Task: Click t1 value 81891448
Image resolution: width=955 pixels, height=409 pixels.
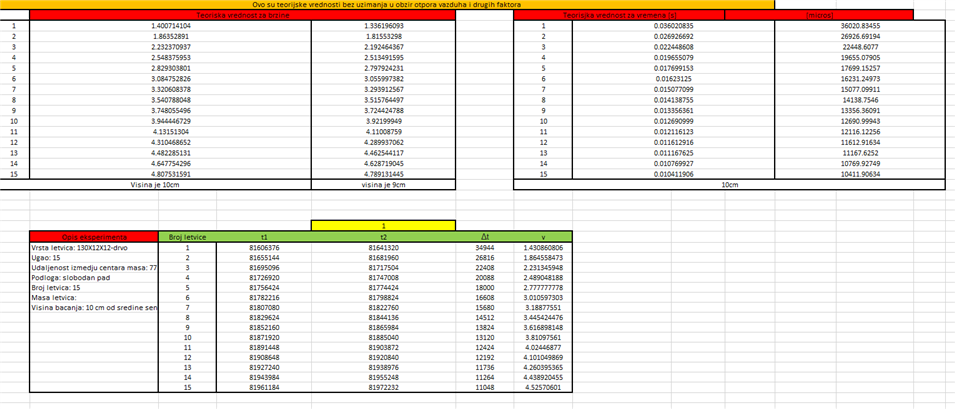Action: pyautogui.click(x=264, y=348)
